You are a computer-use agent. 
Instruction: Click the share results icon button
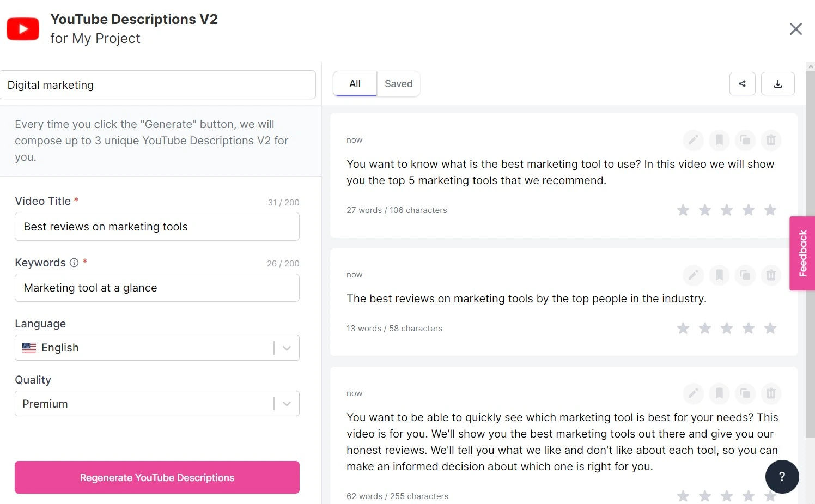click(743, 84)
